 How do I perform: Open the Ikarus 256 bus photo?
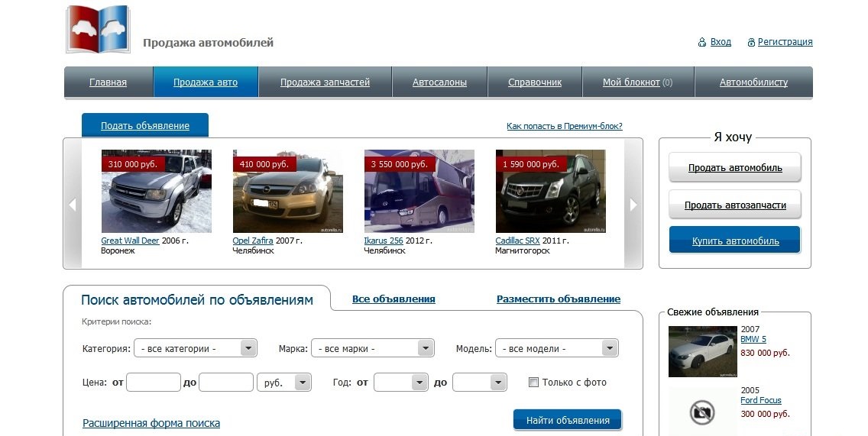(419, 192)
